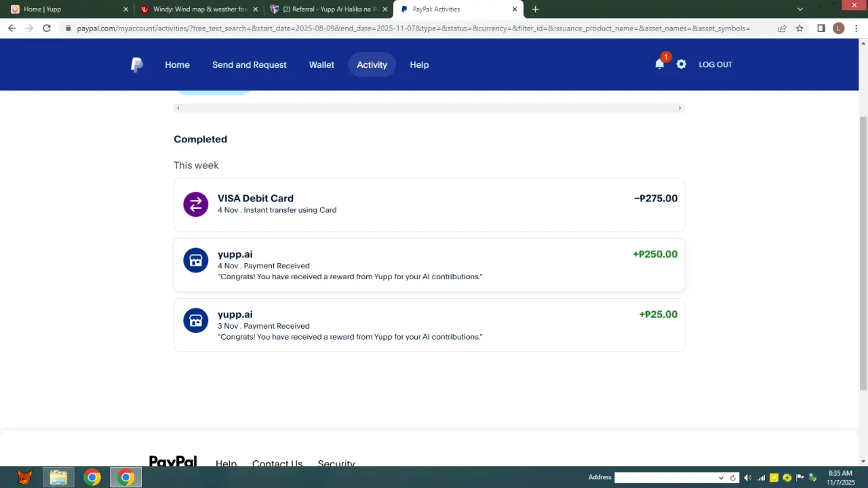Click the browser address bar URL

point(413,28)
